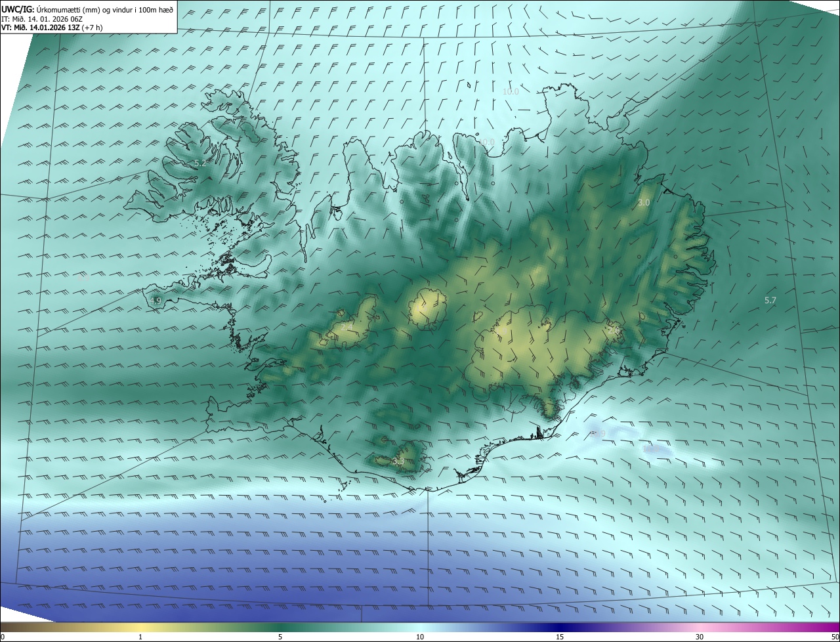
Task: Click the colorbar tick label "15"
Action: [x=560, y=637]
